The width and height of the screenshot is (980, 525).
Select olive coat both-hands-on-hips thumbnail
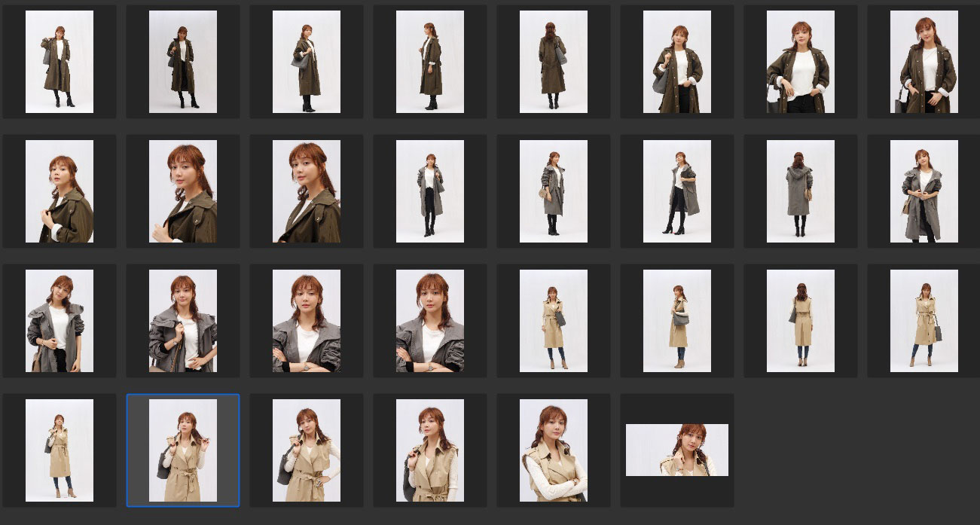tap(800, 62)
